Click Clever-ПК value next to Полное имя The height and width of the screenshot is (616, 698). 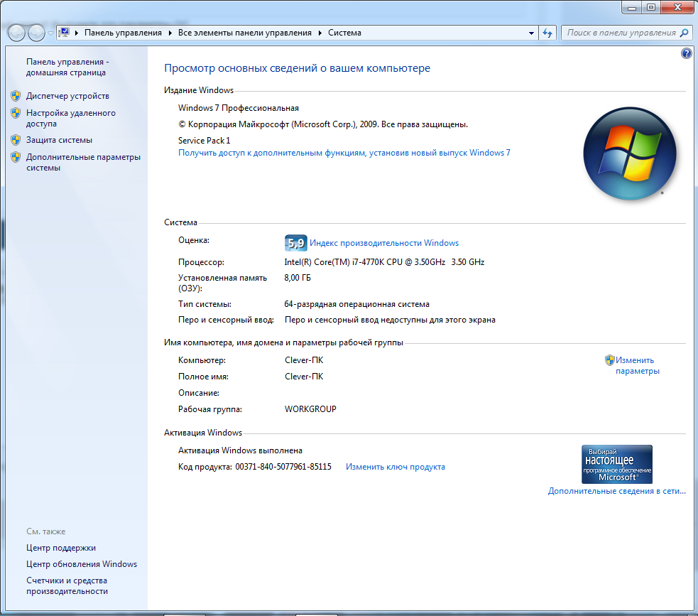coord(304,377)
